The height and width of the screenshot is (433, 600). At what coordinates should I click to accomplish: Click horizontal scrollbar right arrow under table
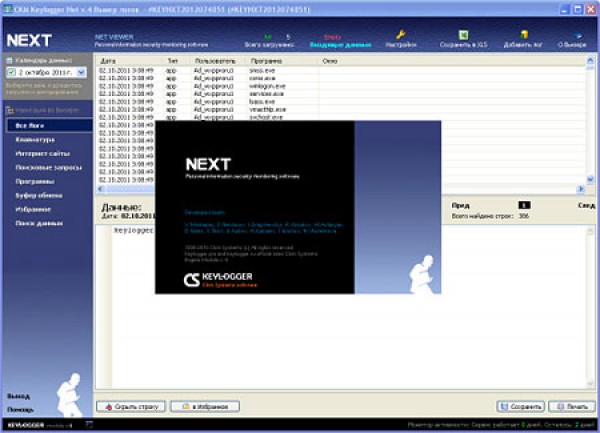point(581,189)
